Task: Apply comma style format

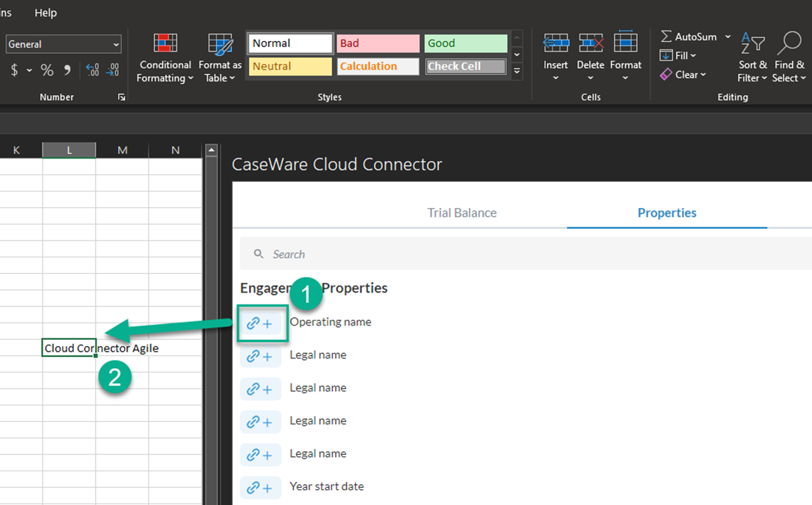Action: point(67,70)
